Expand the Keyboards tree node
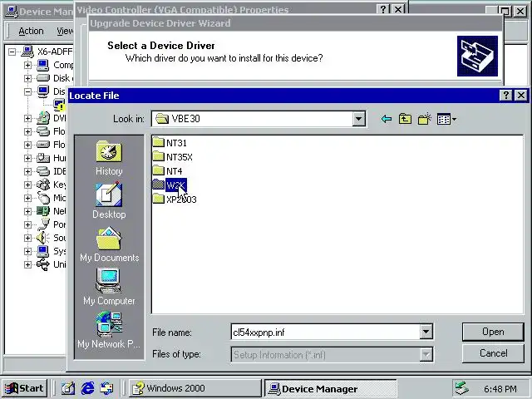The image size is (532, 399). [x=27, y=185]
